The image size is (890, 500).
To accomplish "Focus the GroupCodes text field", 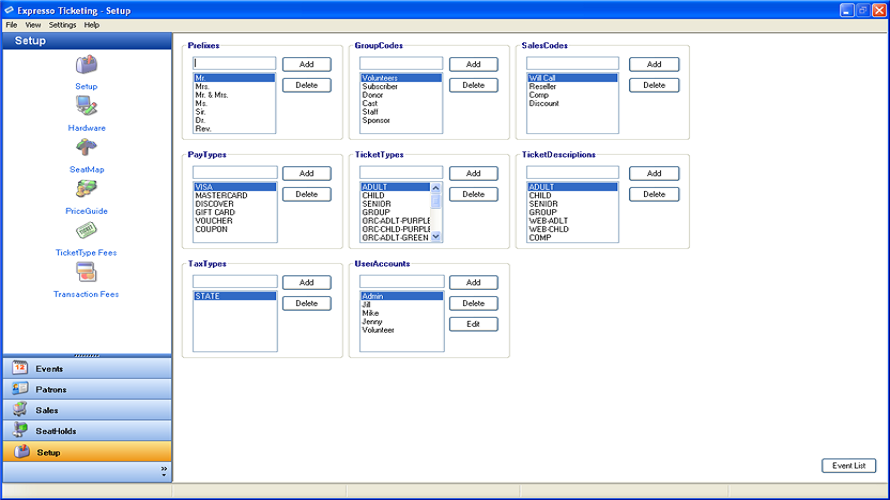I will [x=401, y=63].
